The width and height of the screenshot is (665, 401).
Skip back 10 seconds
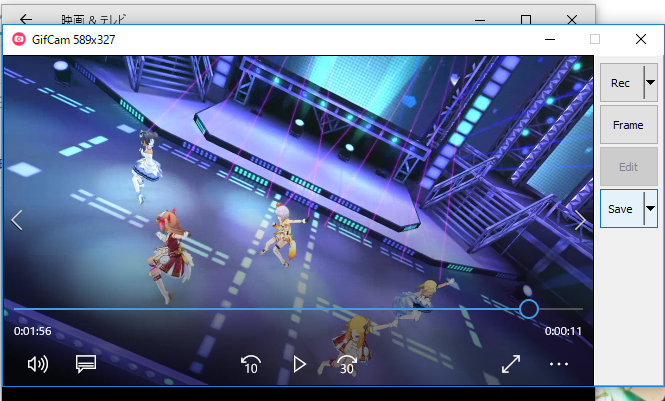tap(251, 365)
